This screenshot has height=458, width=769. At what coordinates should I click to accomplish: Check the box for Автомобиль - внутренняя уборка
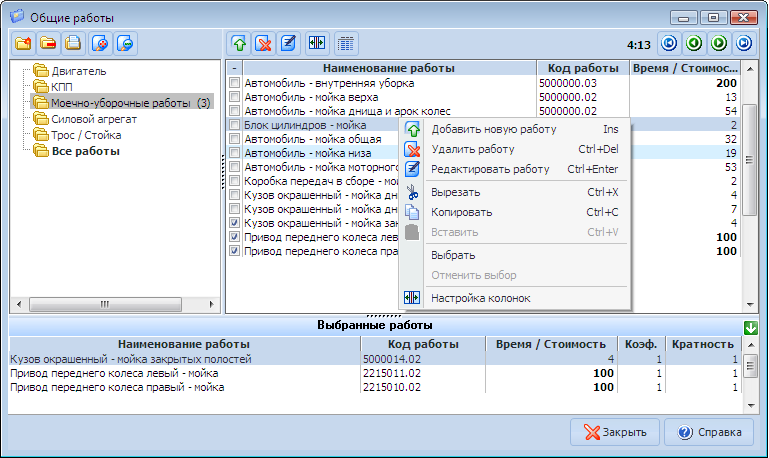(235, 83)
